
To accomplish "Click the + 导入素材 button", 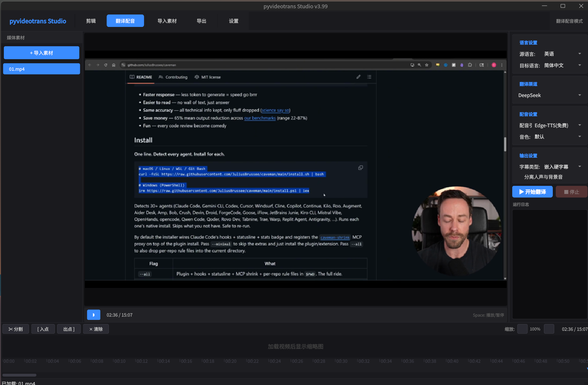I will point(41,53).
